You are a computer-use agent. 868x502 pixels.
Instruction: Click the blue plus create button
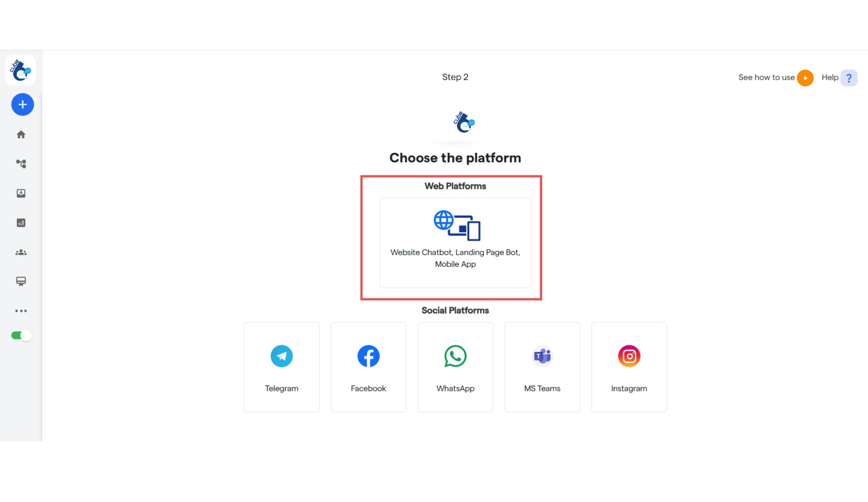tap(22, 105)
